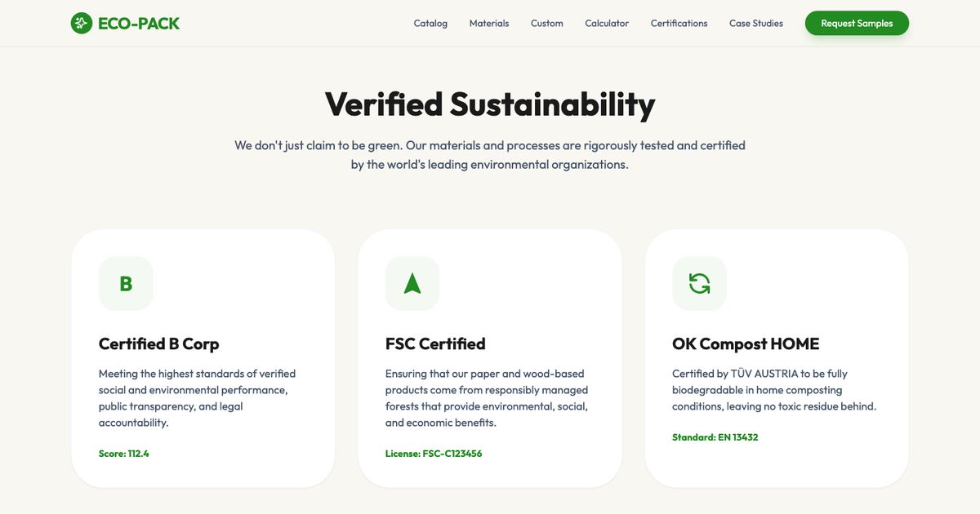Click the FSC description paragraph

(487, 398)
